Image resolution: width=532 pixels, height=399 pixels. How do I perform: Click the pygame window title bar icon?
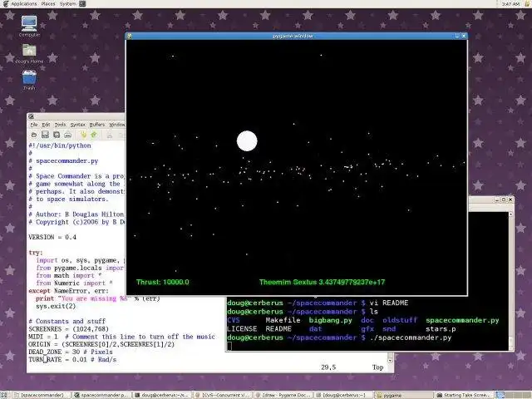[130, 36]
